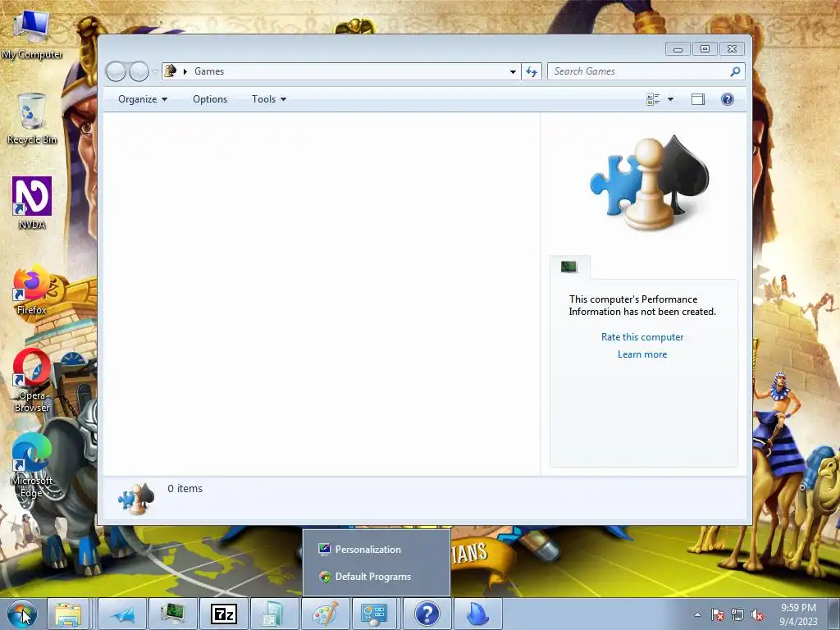The width and height of the screenshot is (840, 630).
Task: Click the network tray icon
Action: pyautogui.click(x=737, y=614)
